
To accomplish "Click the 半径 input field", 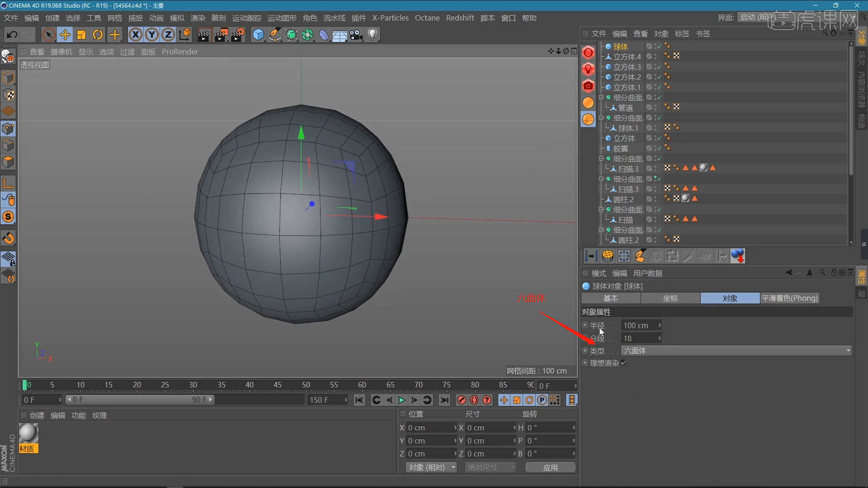I will (x=639, y=325).
